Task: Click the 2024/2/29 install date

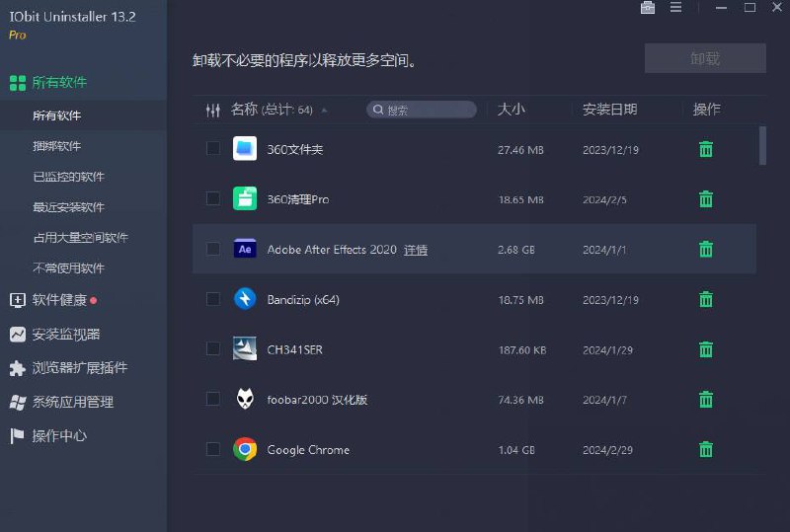Action: click(607, 450)
